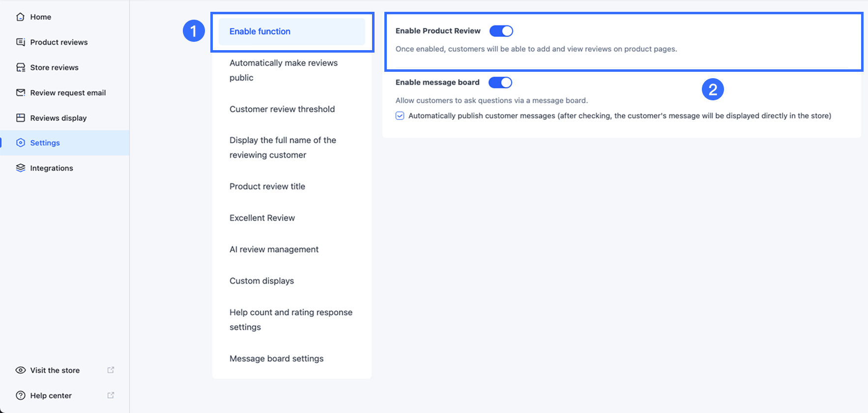Open AI review management settings
868x413 pixels.
[274, 249]
